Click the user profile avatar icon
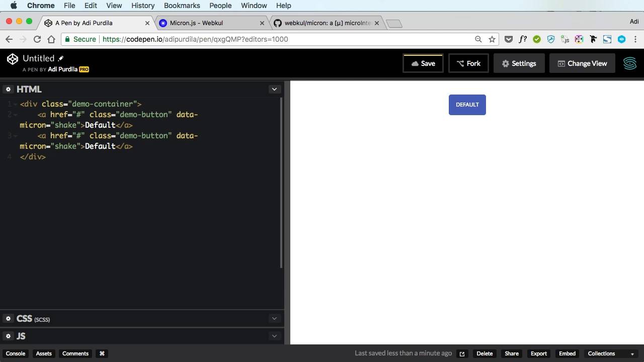The height and width of the screenshot is (362, 644). click(630, 63)
